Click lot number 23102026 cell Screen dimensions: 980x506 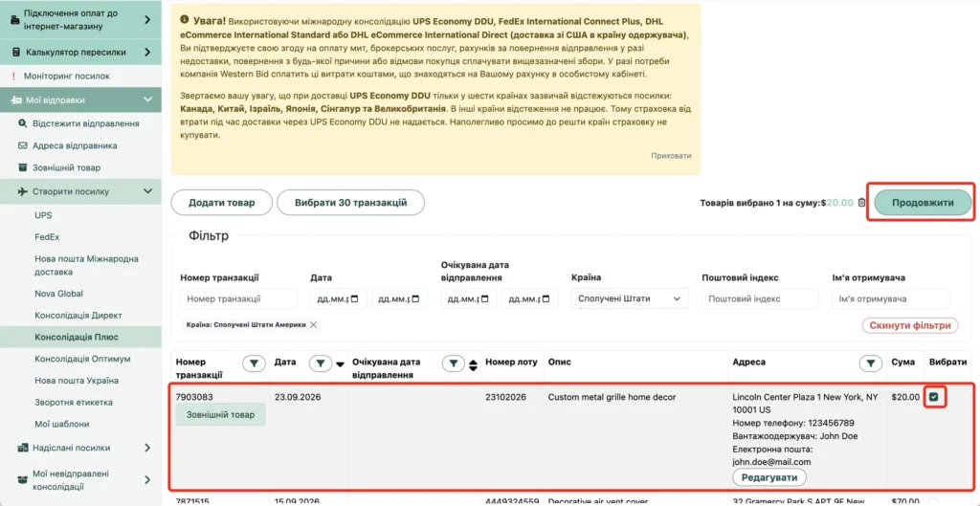(x=505, y=397)
